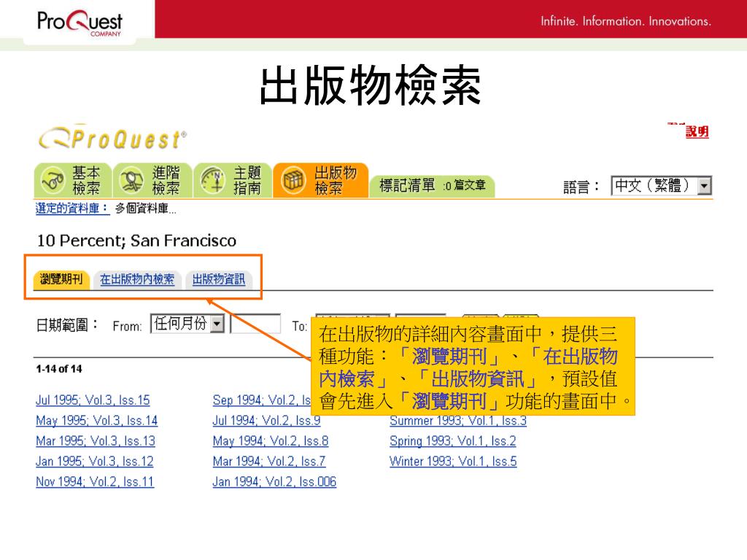Switch to the 出版物資訊 sub-tab

point(219,279)
